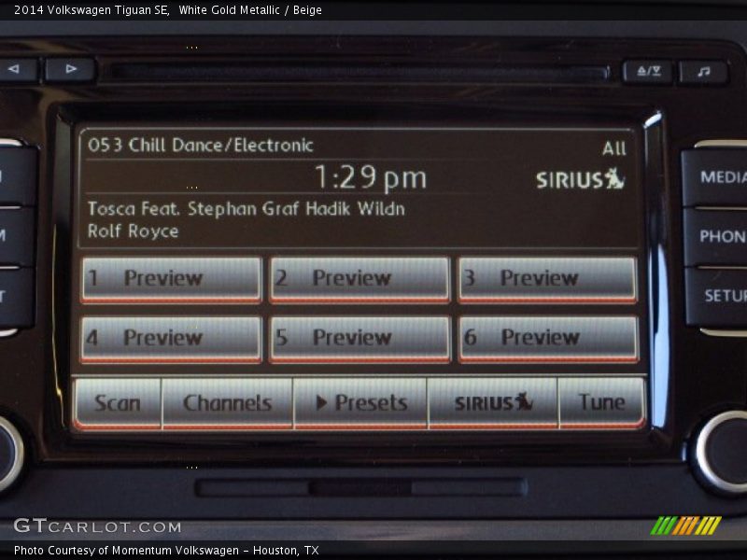This screenshot has height=560, width=747.
Task: Select preset 4 Preview
Action: tap(172, 340)
